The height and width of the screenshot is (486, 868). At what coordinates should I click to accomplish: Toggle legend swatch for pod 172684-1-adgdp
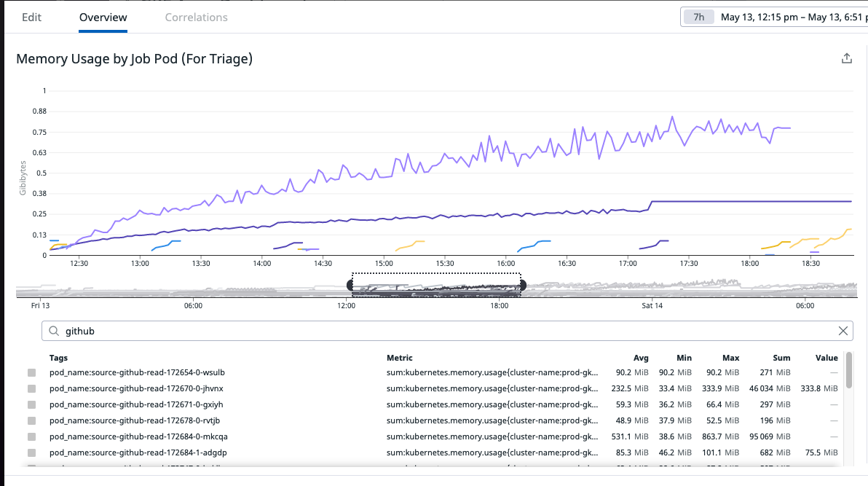pos(31,452)
